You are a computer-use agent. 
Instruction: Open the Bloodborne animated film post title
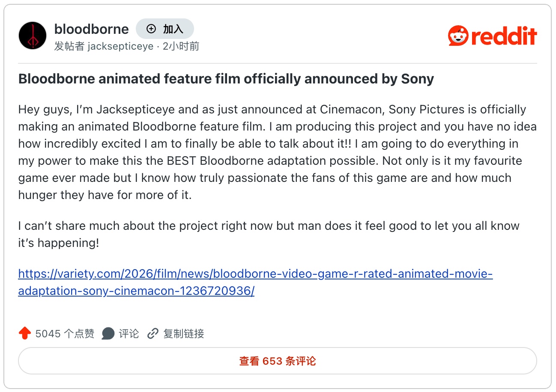pos(226,79)
